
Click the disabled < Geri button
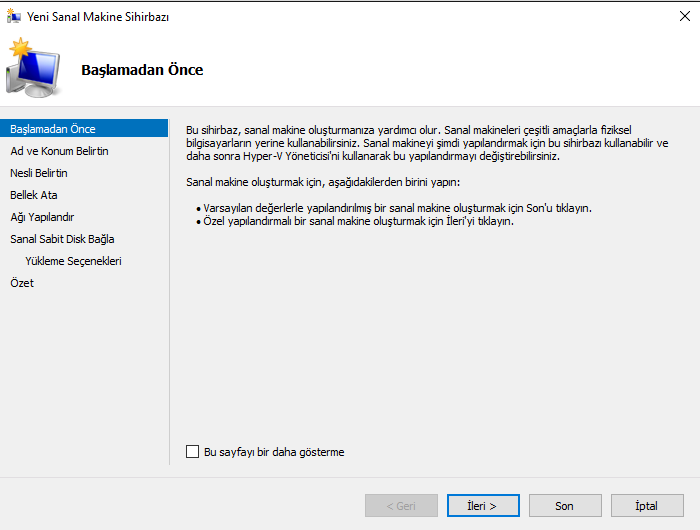click(401, 505)
